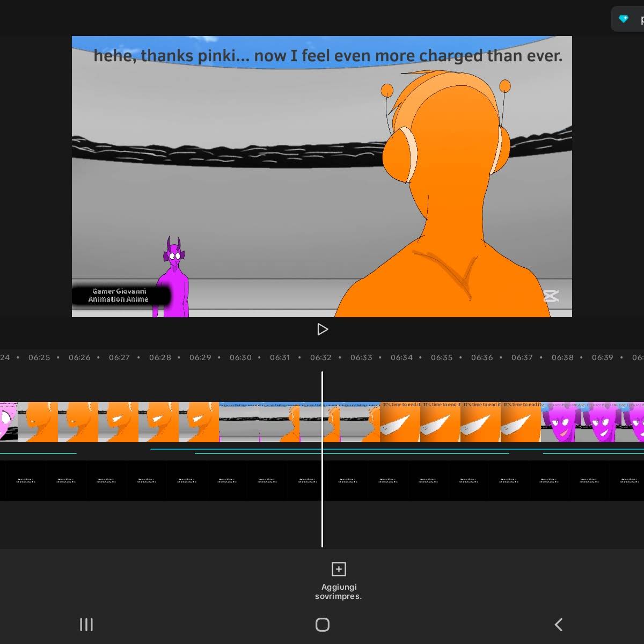
Task: Open Android recent apps view
Action: pyautogui.click(x=86, y=625)
